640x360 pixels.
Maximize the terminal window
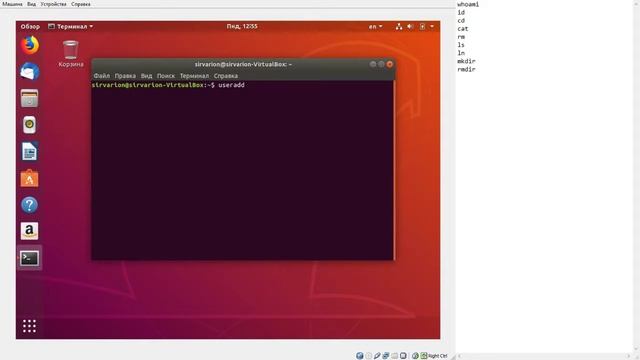point(381,64)
